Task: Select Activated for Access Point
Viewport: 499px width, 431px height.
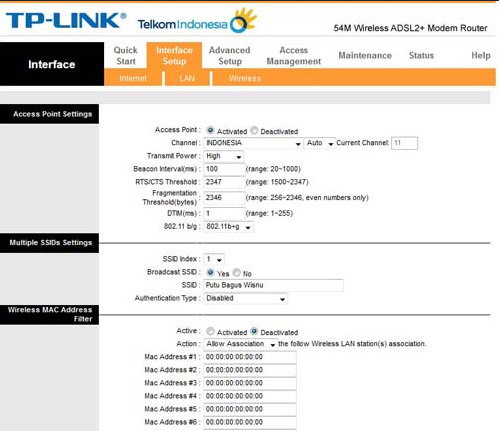Action: click(210, 130)
